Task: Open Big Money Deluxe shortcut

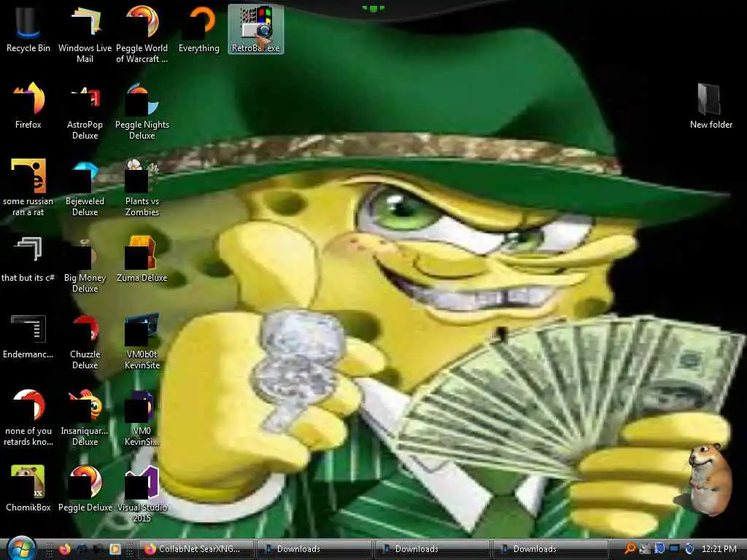Action: pyautogui.click(x=85, y=264)
